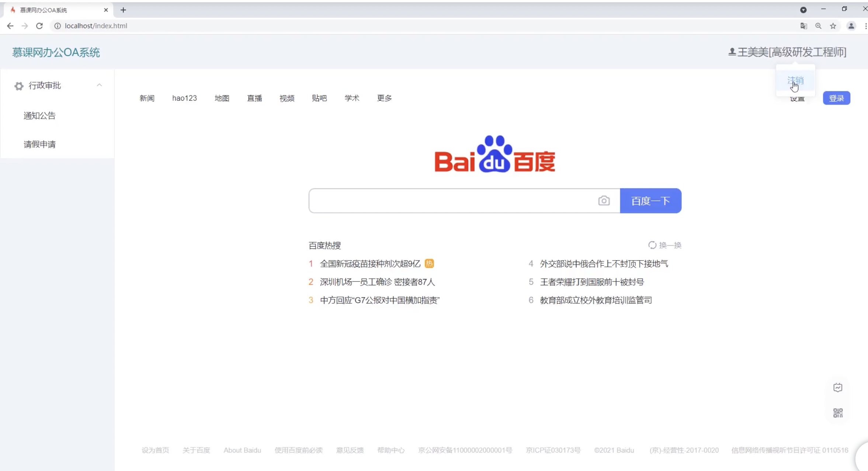Click the browser zoom magnifier icon
Image resolution: width=868 pixels, height=471 pixels.
[818, 26]
